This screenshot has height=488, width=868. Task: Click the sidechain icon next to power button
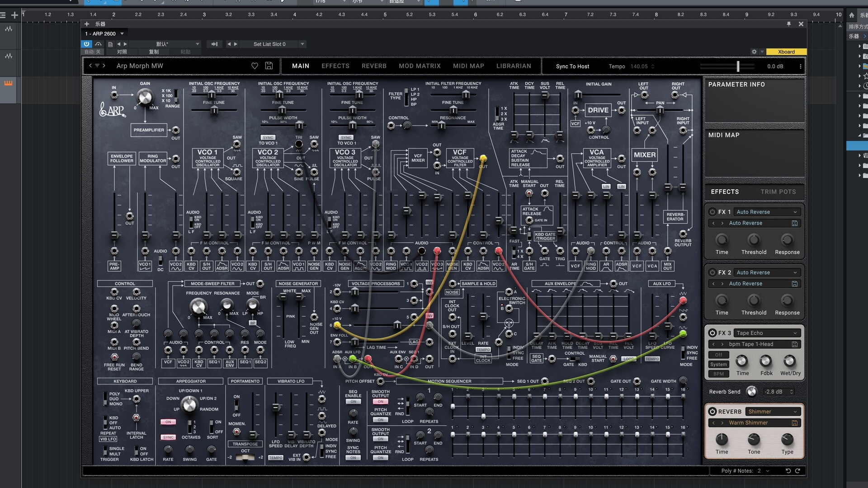pos(98,44)
